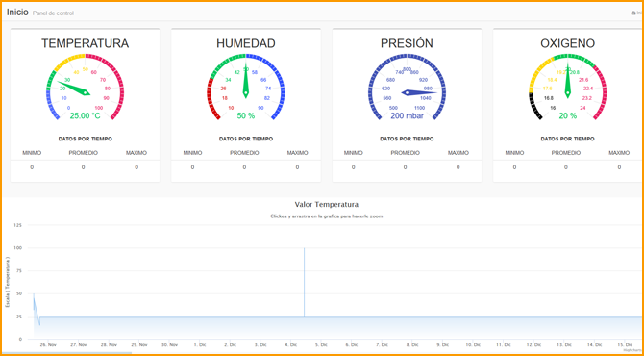
Task: Click the Temperatura gauge needle
Action: point(76,89)
